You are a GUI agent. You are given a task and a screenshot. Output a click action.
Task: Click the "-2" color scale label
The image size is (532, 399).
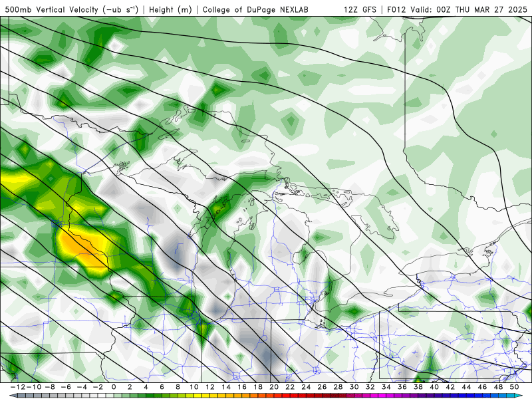(97, 387)
